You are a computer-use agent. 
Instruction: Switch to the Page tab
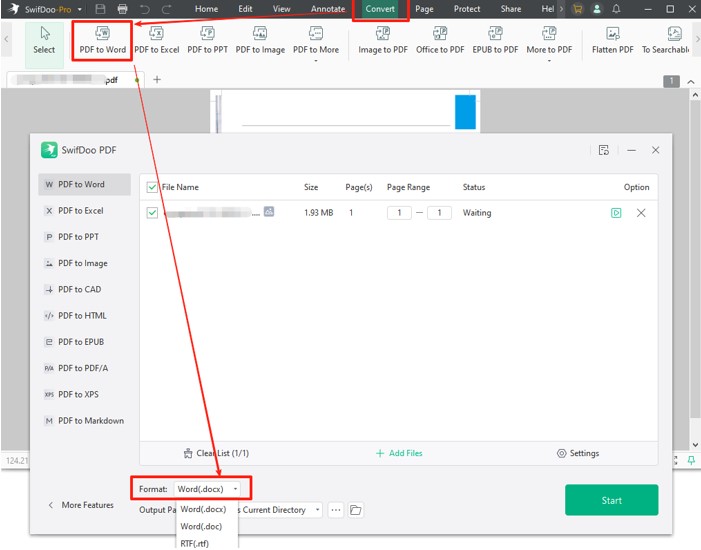pyautogui.click(x=424, y=9)
